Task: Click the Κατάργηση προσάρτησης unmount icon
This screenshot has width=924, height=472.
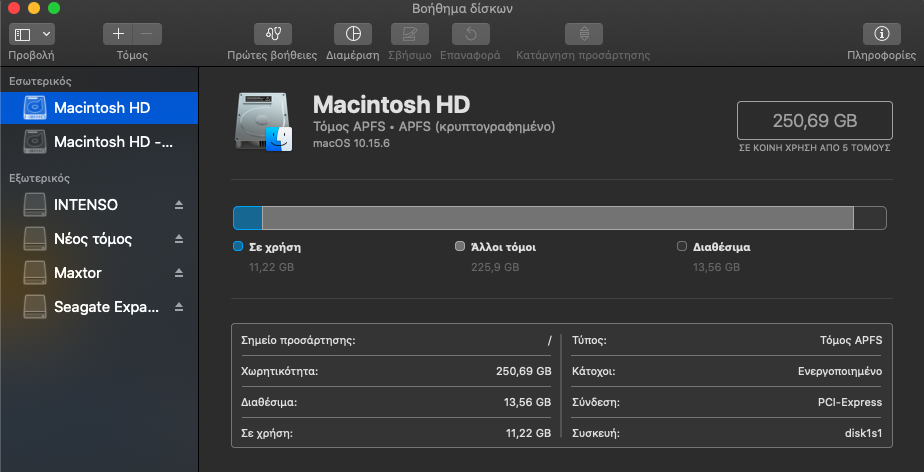Action: click(x=584, y=34)
